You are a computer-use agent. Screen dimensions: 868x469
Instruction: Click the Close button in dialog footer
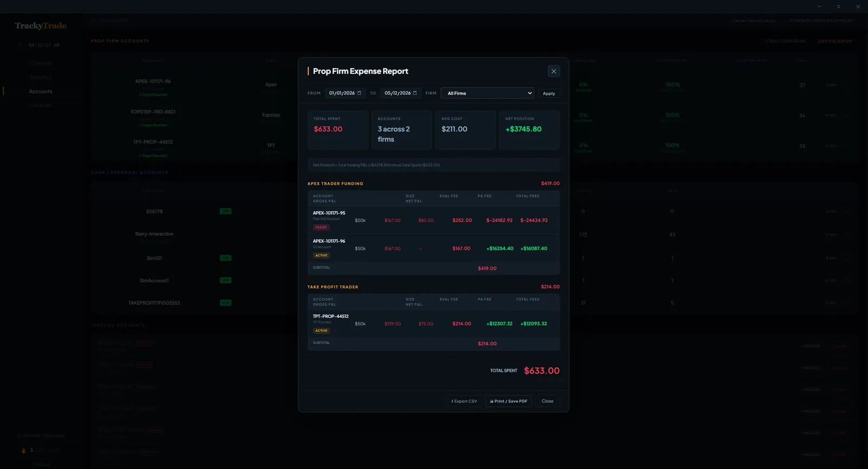coord(547,401)
